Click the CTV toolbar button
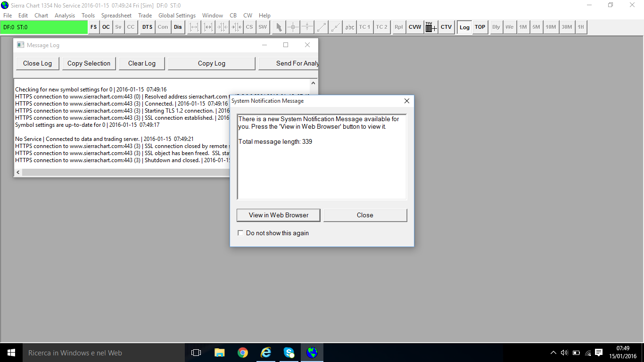 coord(446,27)
